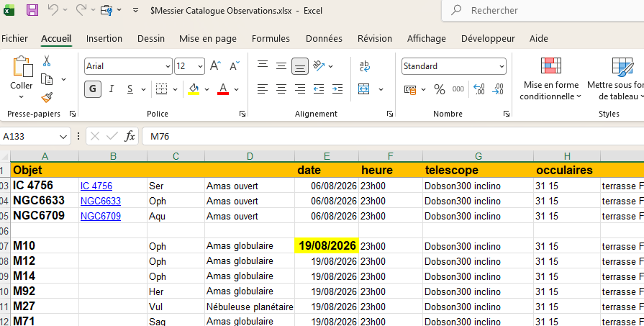Select cell M27 in column A
The height and width of the screenshot is (326, 644).
pos(45,307)
